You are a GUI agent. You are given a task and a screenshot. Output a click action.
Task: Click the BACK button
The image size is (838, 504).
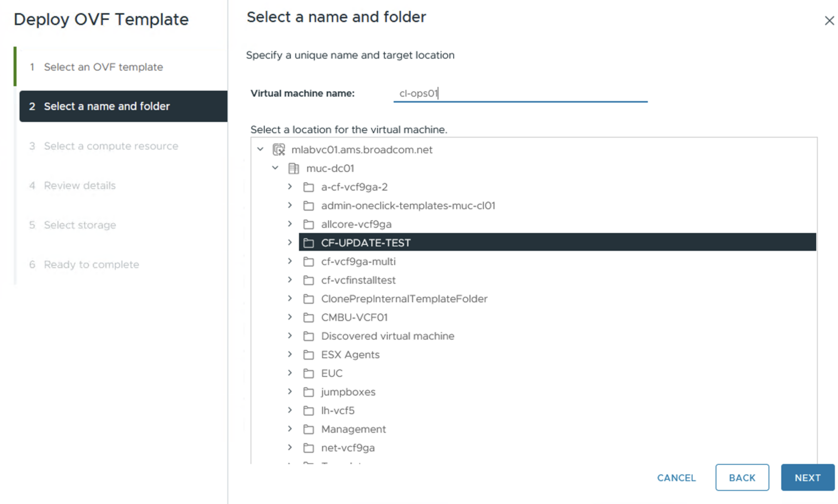742,477
